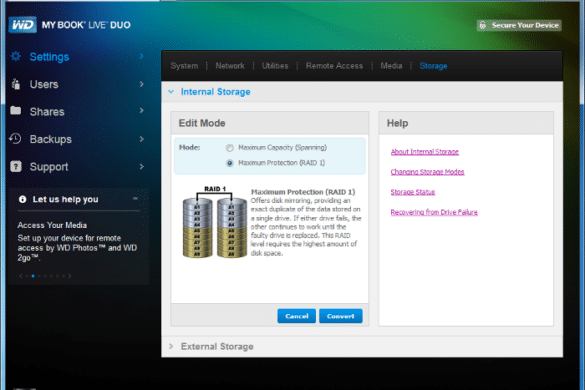Open the Remote Access tab
Viewport: 585px width, 390px height.
[x=334, y=66]
